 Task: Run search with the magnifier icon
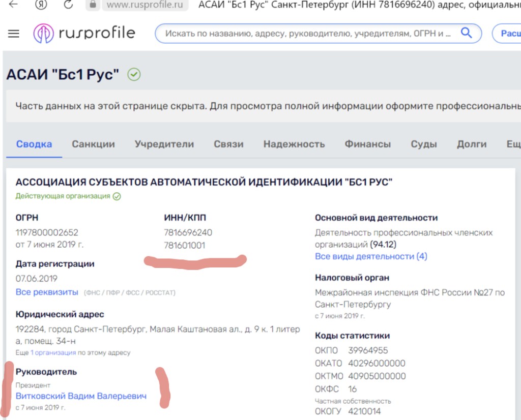point(467,33)
